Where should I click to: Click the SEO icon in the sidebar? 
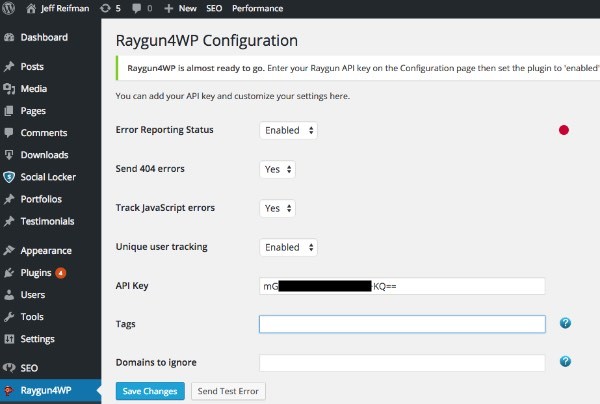pyautogui.click(x=9, y=368)
